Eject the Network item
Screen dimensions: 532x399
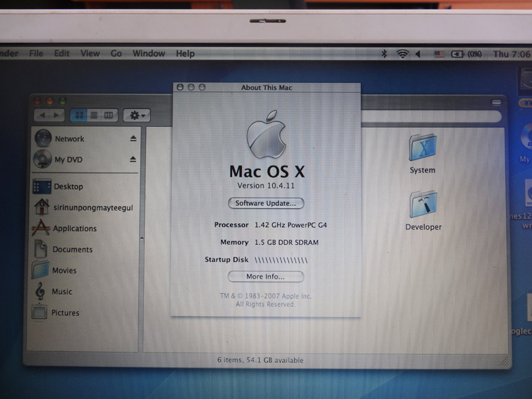click(133, 138)
